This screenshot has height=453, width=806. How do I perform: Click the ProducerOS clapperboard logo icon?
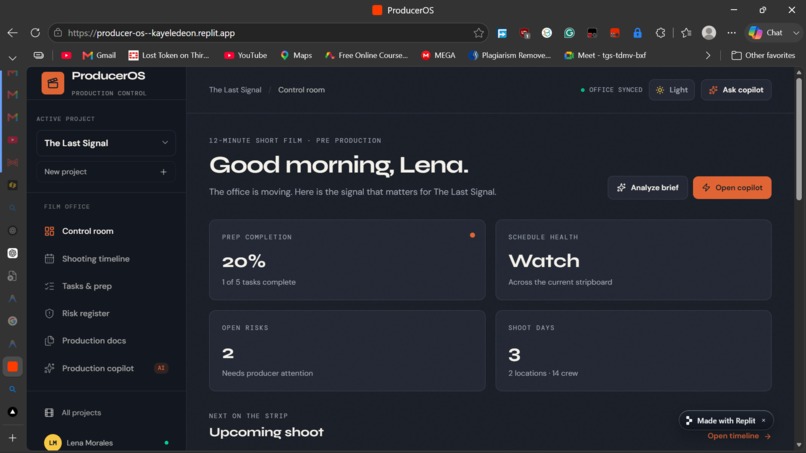pyautogui.click(x=53, y=83)
